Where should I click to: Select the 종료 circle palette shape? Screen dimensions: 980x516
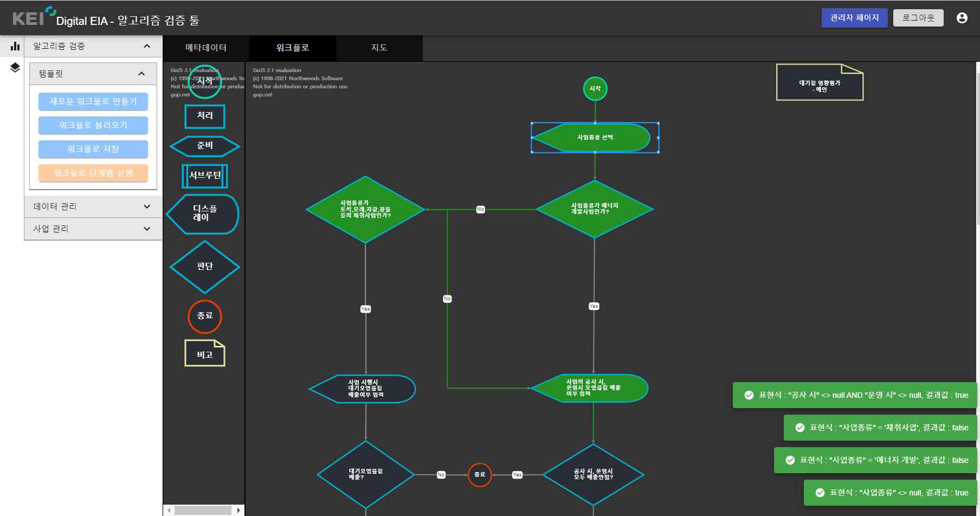pos(205,316)
